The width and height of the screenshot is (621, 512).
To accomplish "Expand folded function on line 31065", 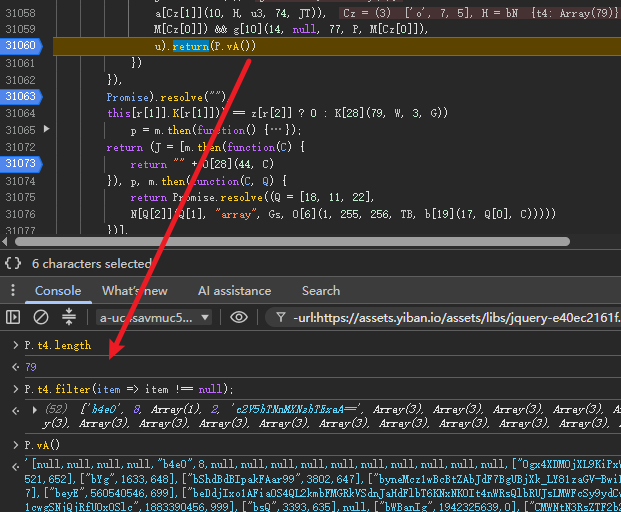I will pos(47,129).
